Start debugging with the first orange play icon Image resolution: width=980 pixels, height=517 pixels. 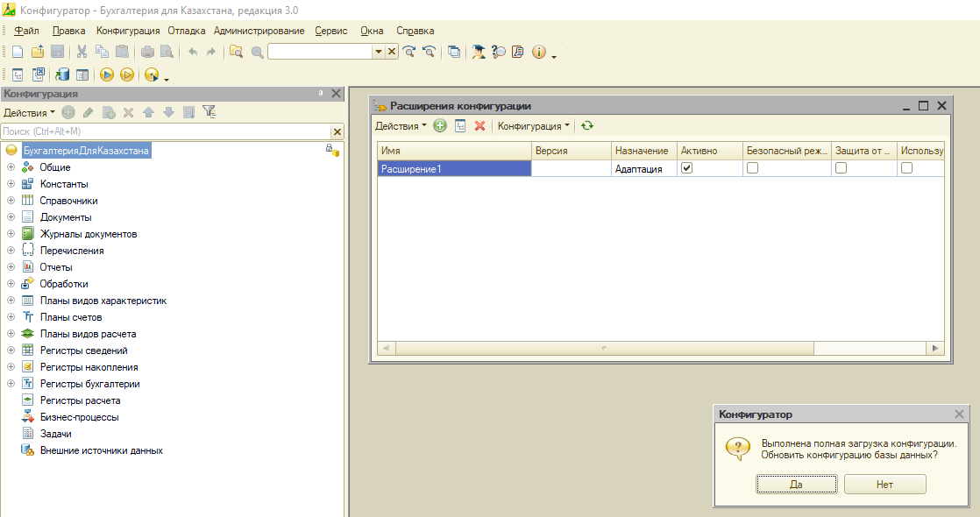pyautogui.click(x=107, y=75)
